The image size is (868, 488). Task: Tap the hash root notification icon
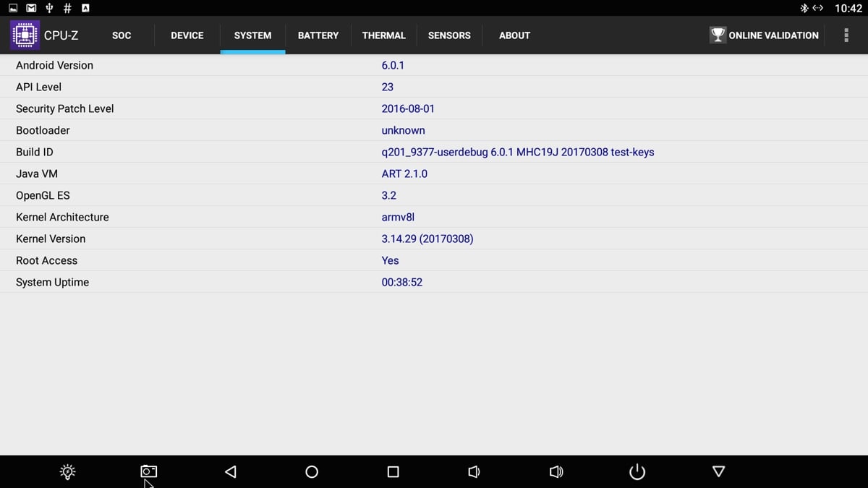67,8
